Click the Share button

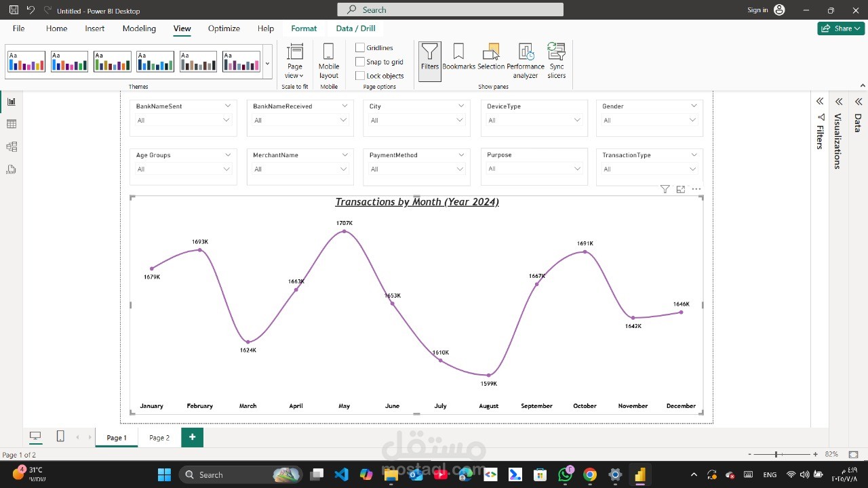click(x=840, y=28)
